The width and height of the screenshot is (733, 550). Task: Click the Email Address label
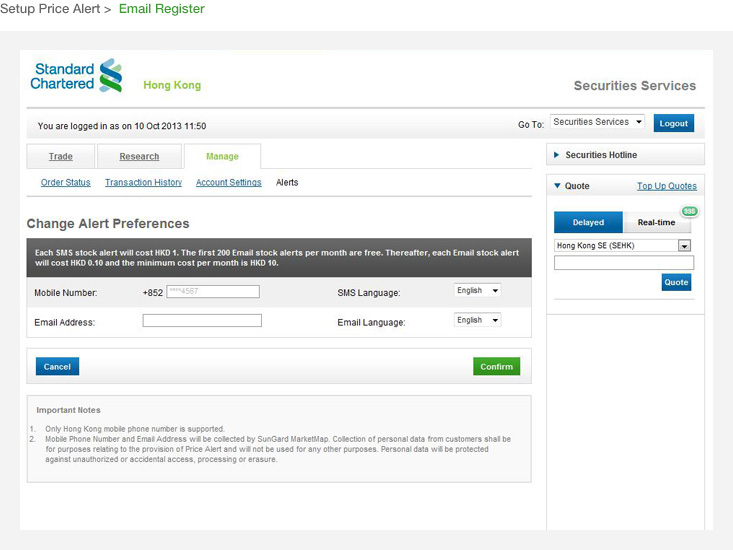pyautogui.click(x=65, y=322)
